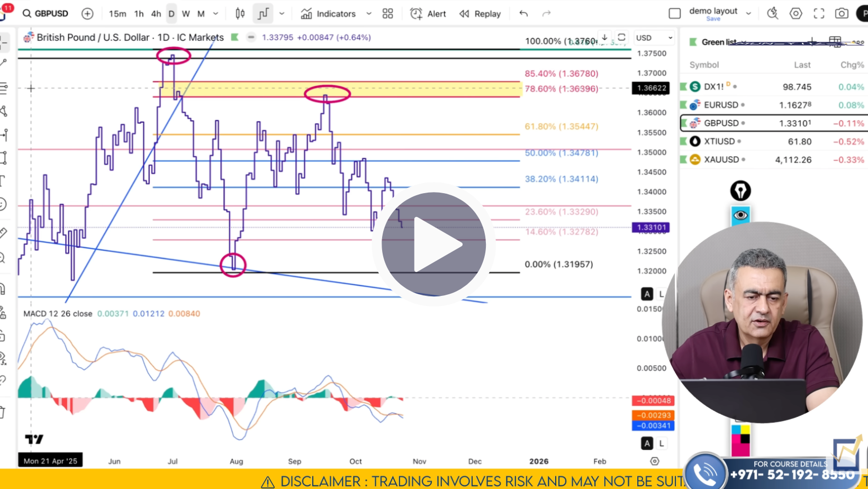Select the 1h timeframe
868x489 pixels.
pyautogui.click(x=139, y=14)
